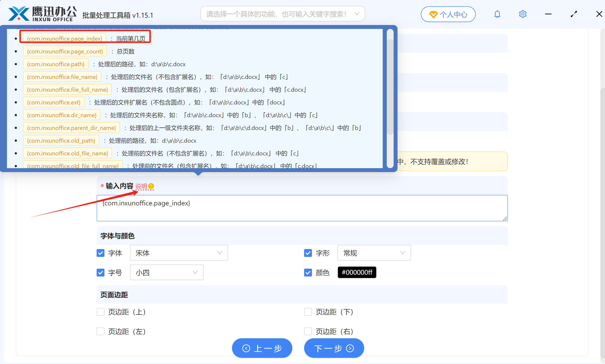Screen dimensions: 605x364
Task: Enable 页边距（左）checkbox
Action: tap(100, 331)
